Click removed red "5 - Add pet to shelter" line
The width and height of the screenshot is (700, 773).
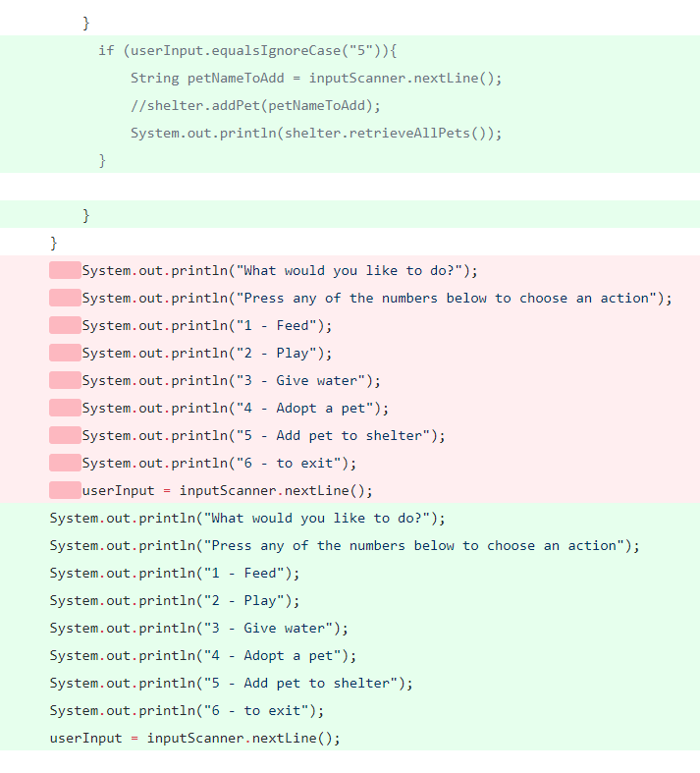pyautogui.click(x=263, y=435)
